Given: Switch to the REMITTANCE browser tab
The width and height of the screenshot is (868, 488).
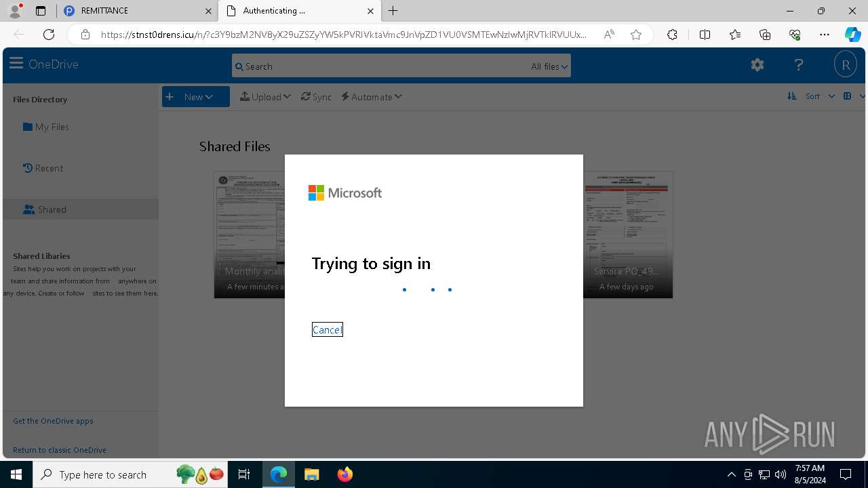Looking at the screenshot, I should pyautogui.click(x=138, y=11).
